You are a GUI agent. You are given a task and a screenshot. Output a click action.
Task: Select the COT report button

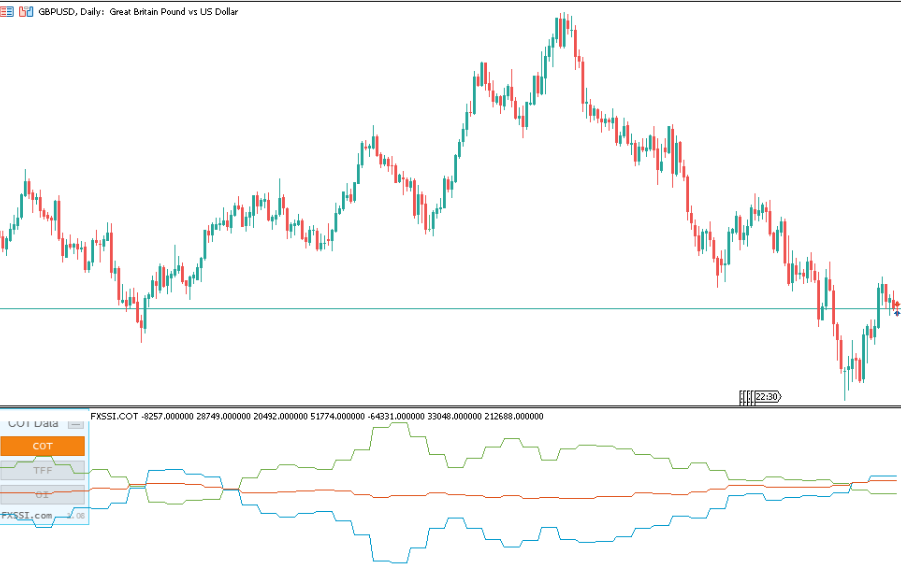(x=43, y=446)
